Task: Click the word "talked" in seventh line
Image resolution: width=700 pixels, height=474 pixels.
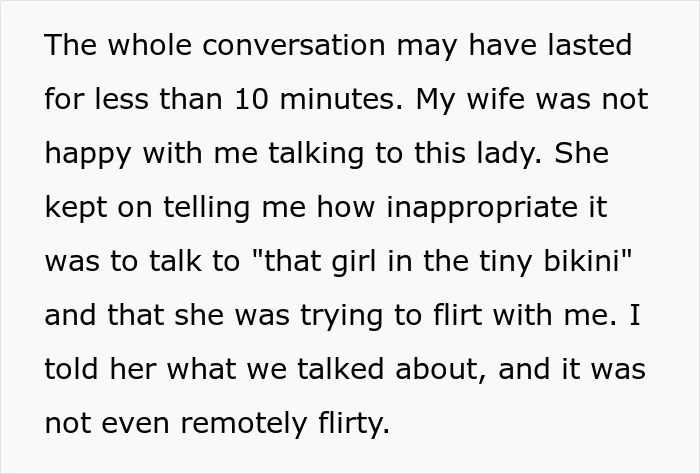Action: (341, 369)
